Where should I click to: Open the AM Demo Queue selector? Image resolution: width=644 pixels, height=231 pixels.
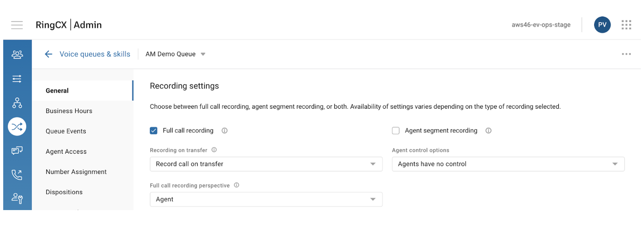tap(175, 54)
